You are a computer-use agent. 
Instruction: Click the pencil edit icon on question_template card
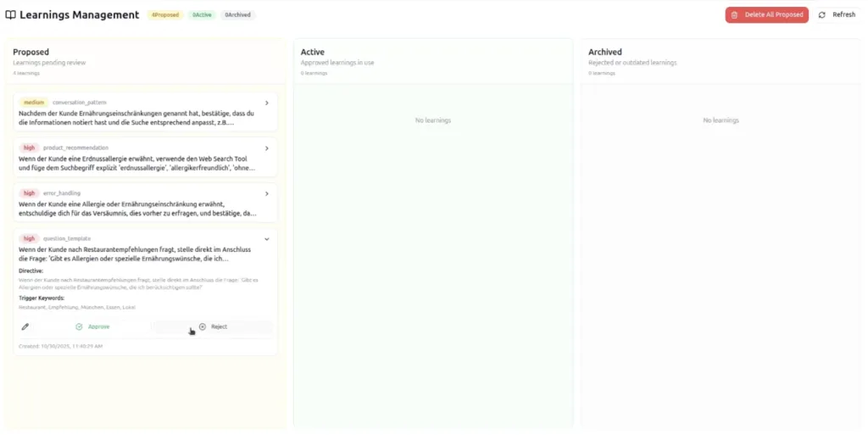pos(25,326)
